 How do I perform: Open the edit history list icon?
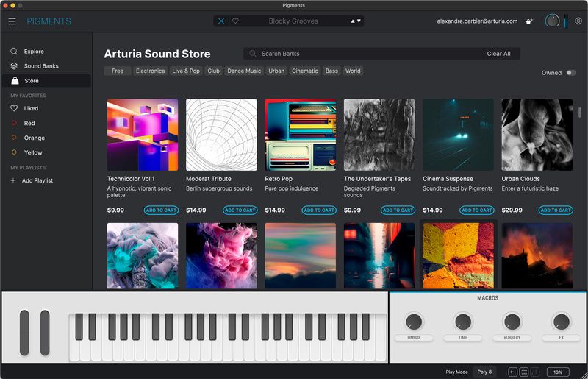point(524,372)
